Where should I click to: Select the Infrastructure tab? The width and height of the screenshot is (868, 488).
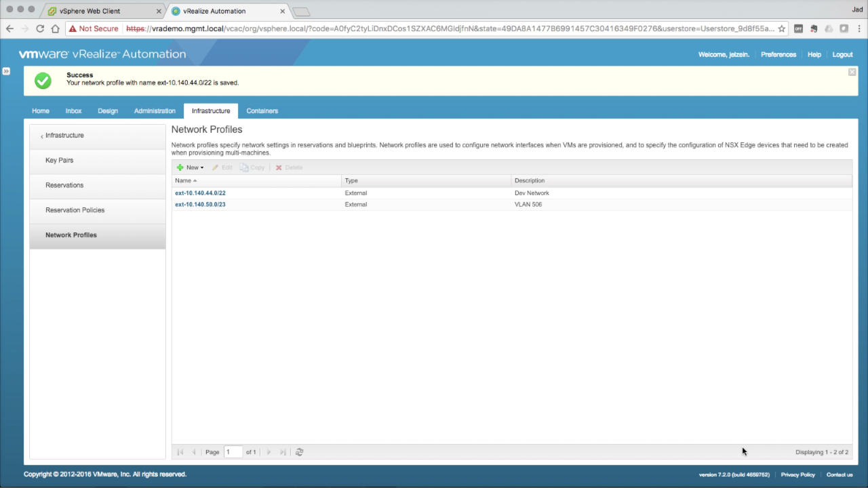point(211,110)
